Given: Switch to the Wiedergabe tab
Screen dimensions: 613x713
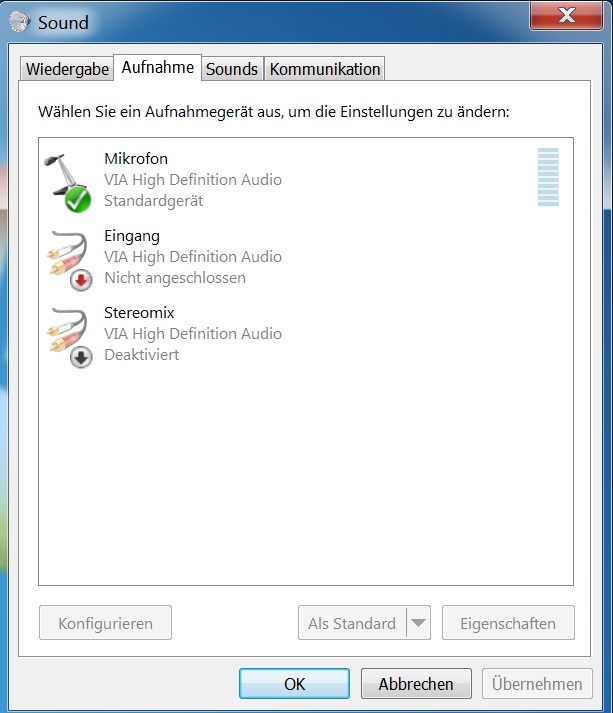Looking at the screenshot, I should point(67,69).
